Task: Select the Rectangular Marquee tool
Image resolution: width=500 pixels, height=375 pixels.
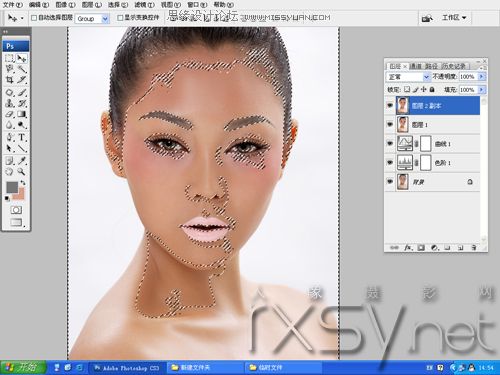Action: click(x=10, y=58)
